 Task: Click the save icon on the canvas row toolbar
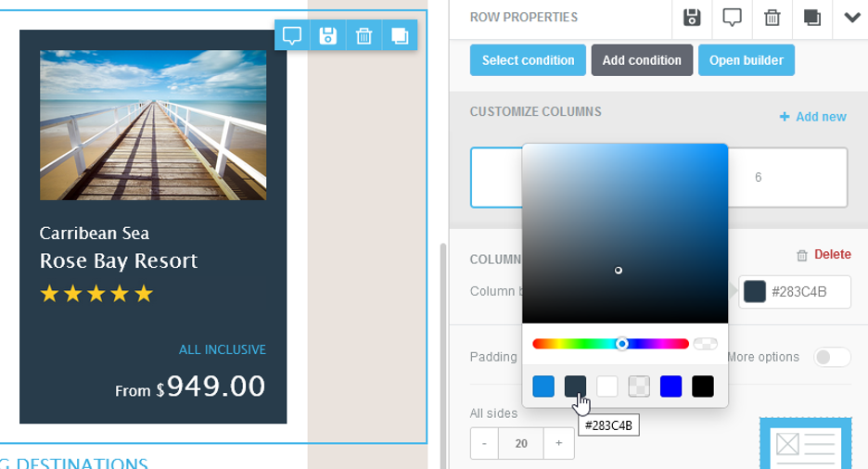(x=327, y=36)
